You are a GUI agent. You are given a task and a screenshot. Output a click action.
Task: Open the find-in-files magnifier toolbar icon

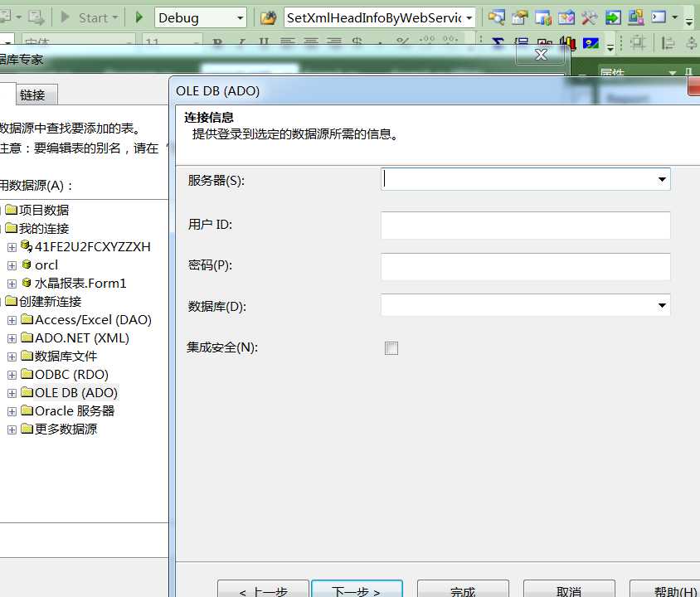496,17
